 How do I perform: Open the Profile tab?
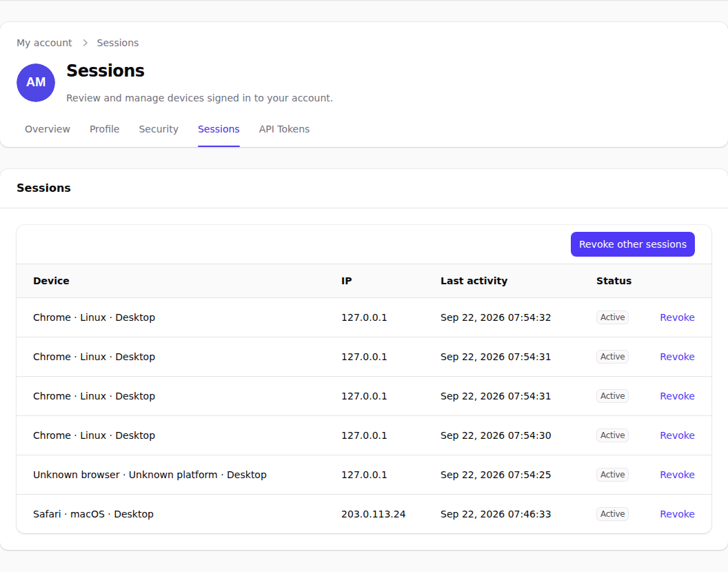point(105,129)
